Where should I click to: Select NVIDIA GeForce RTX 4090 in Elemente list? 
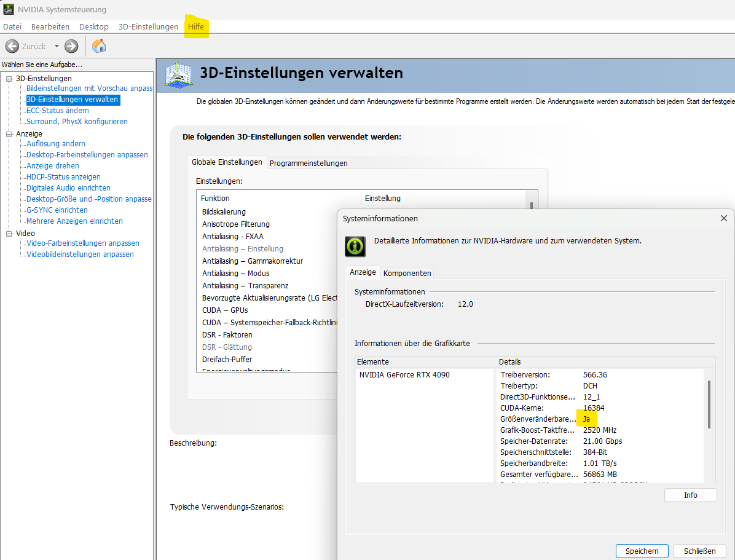[404, 375]
